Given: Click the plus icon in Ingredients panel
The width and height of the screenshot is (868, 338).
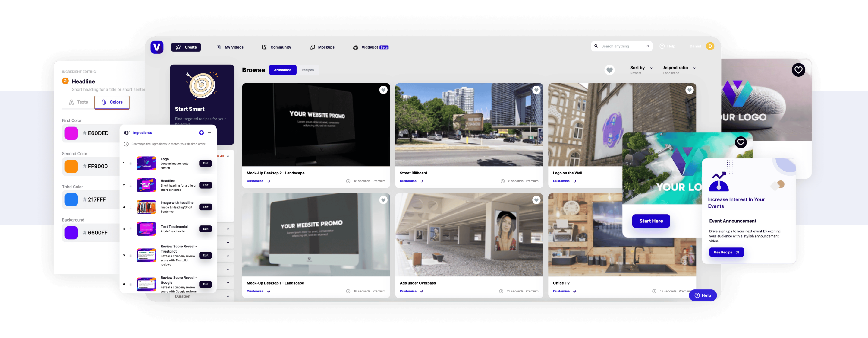Looking at the screenshot, I should (x=201, y=133).
